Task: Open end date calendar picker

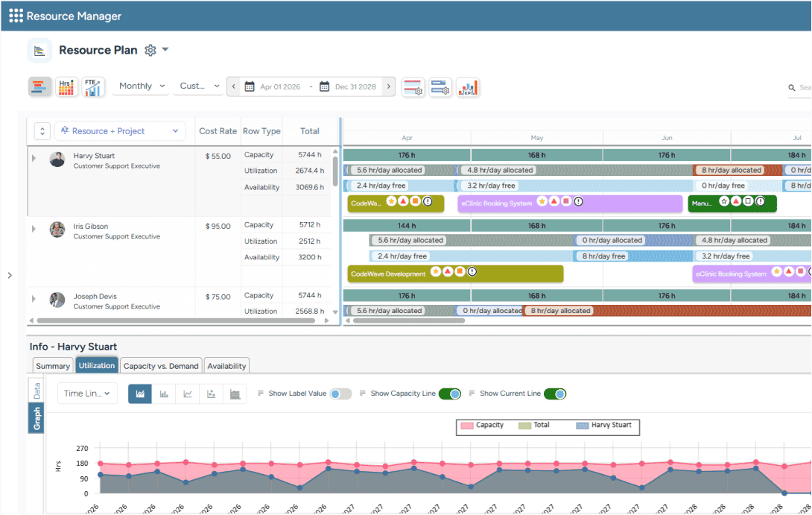Action: click(325, 86)
